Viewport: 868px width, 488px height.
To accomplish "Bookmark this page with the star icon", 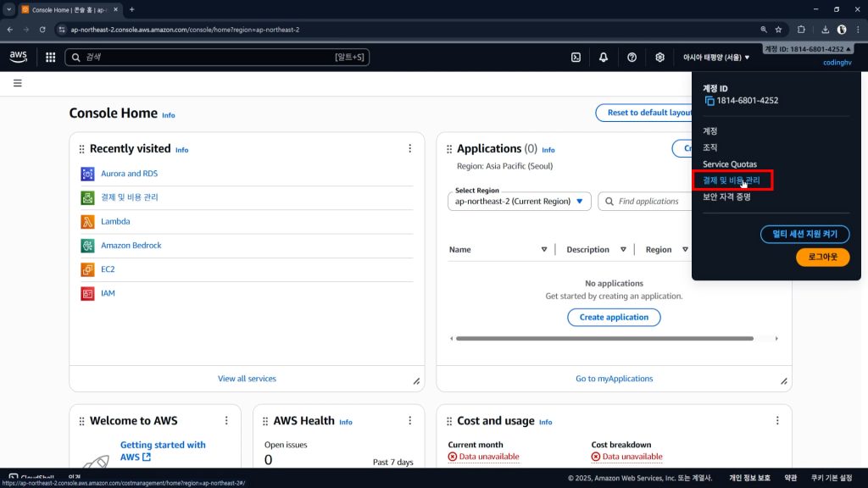I will coord(778,30).
